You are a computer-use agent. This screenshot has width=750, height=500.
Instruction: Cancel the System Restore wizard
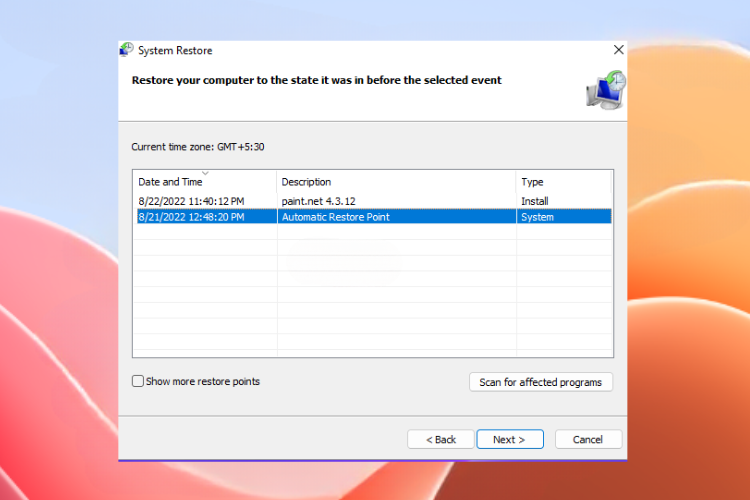[x=588, y=439]
